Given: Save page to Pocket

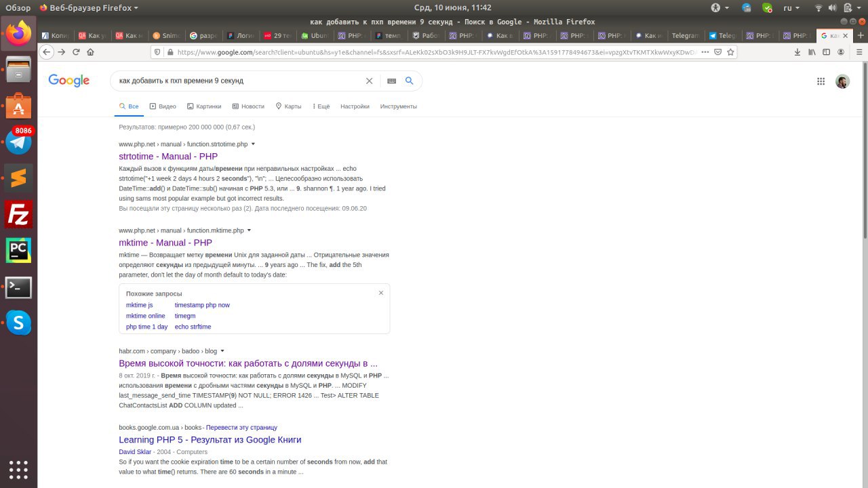Looking at the screenshot, I should [717, 52].
